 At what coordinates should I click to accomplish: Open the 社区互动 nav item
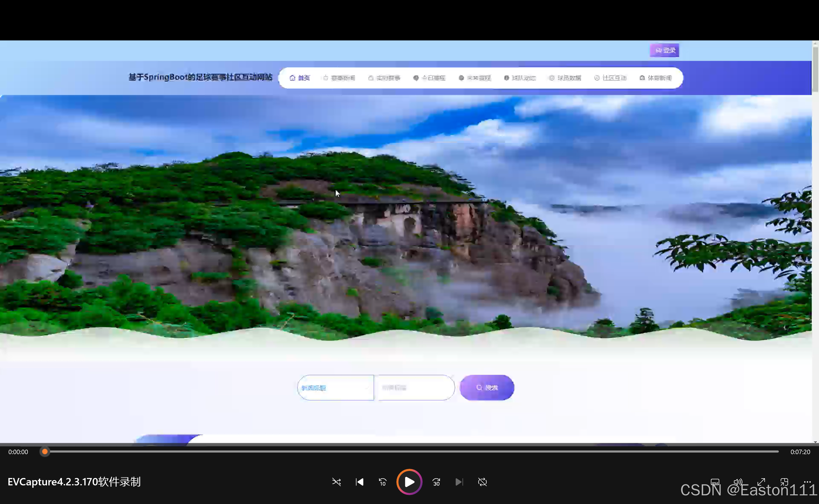pos(610,78)
